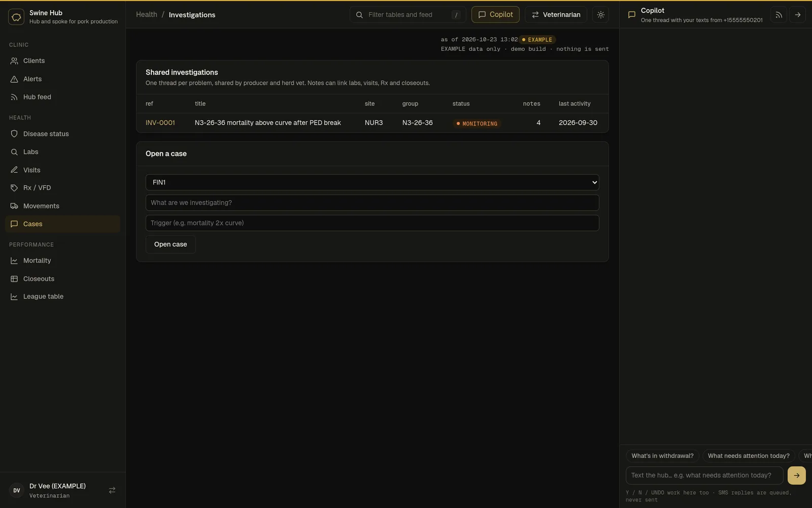The height and width of the screenshot is (508, 812).
Task: Open the FIN1 site dropdown
Action: tap(372, 182)
